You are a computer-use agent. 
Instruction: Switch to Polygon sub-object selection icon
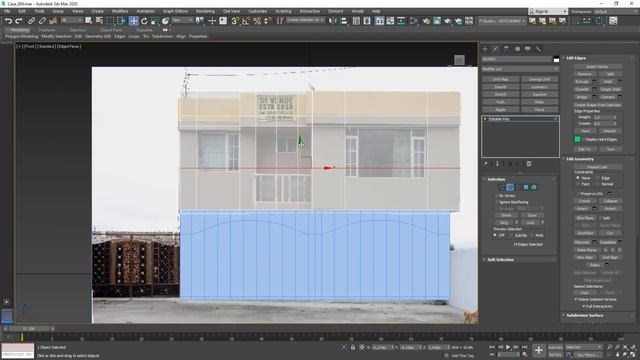pos(526,187)
